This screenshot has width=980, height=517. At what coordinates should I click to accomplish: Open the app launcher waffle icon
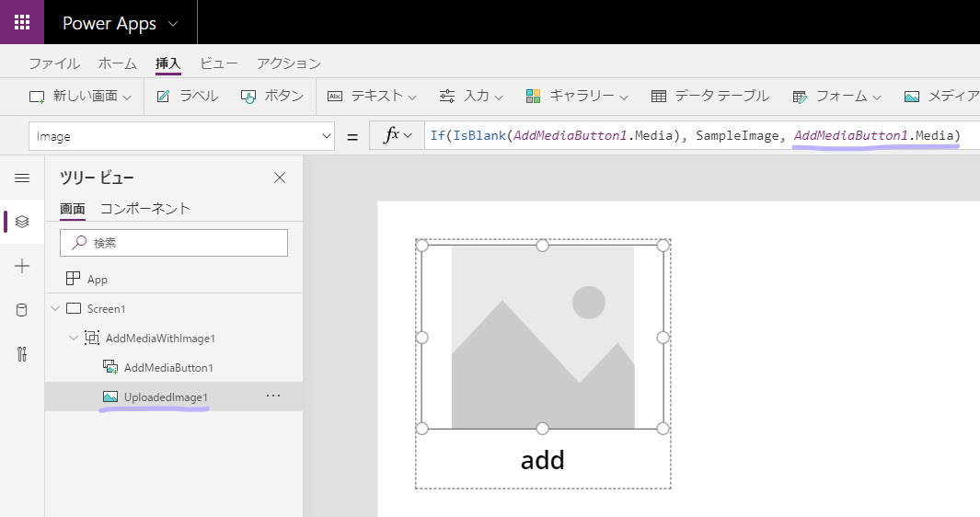pyautogui.click(x=22, y=22)
